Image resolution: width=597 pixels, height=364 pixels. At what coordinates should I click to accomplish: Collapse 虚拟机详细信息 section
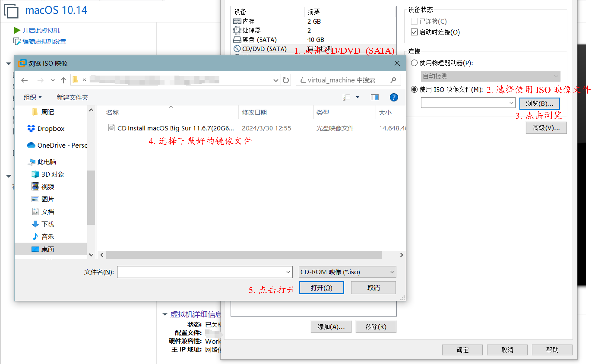click(x=165, y=314)
